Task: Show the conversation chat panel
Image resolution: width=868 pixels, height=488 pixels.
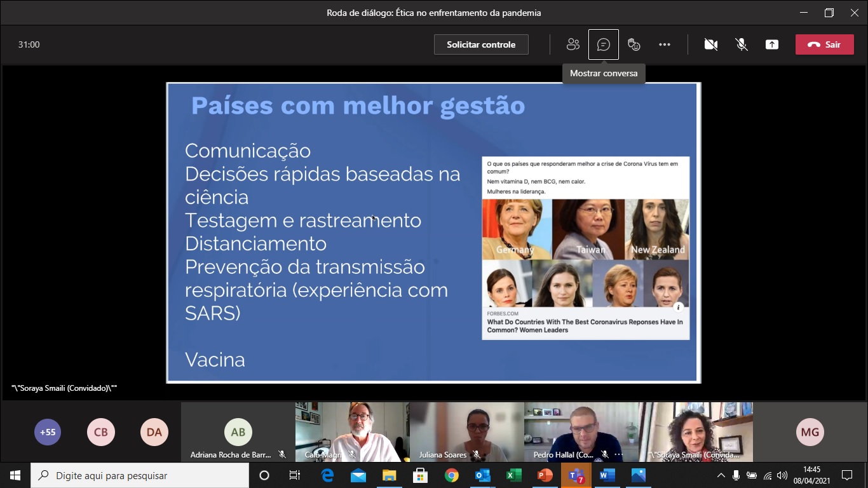Action: point(603,44)
